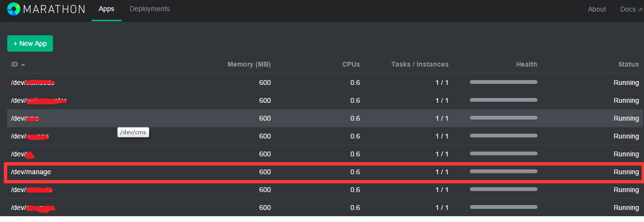
Task: Click the MARATHON brand text
Action: point(54,9)
